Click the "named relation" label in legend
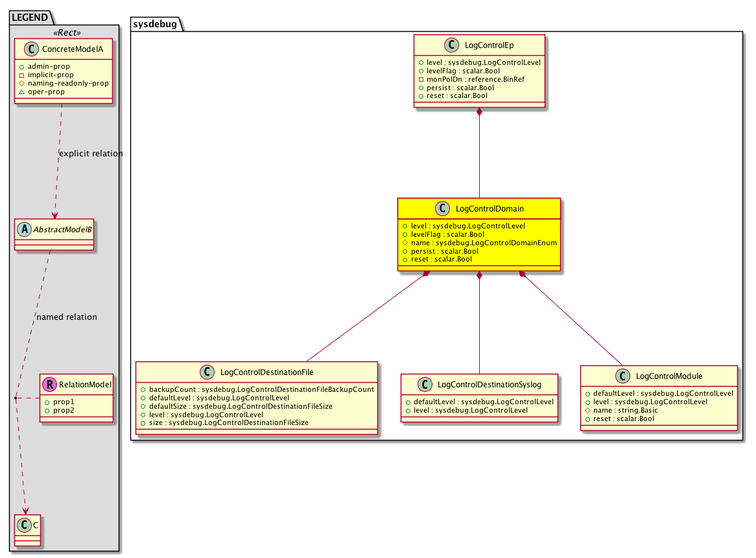Image resolution: width=756 pixels, height=558 pixels. (66, 317)
